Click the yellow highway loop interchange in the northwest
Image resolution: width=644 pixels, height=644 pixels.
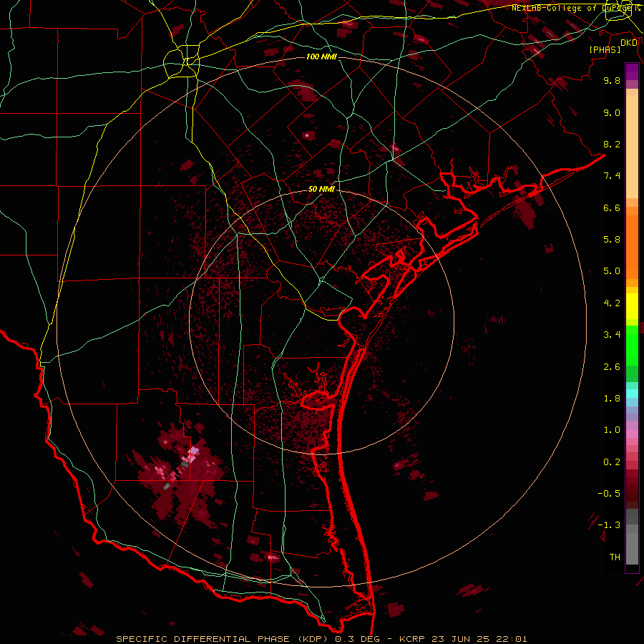click(x=181, y=62)
